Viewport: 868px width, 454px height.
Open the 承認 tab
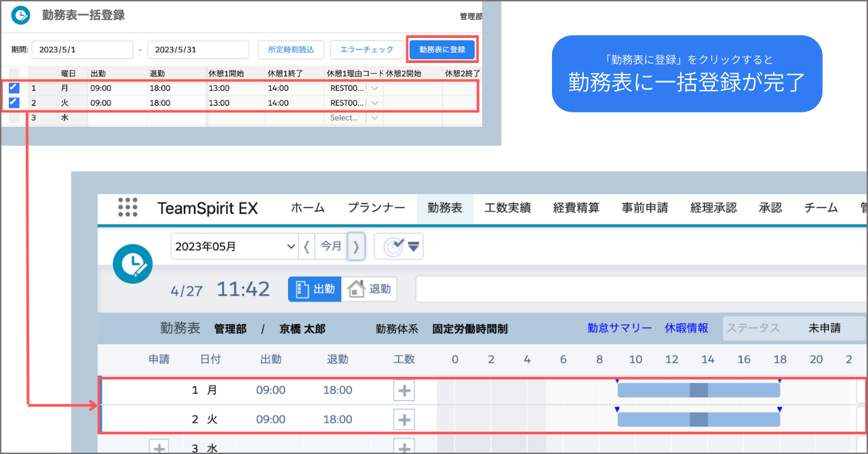[x=770, y=208]
